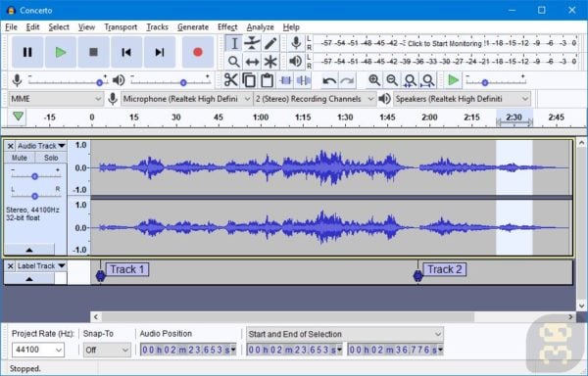Collapse the Label Track with up arrow
The image size is (588, 376).
coord(29,279)
